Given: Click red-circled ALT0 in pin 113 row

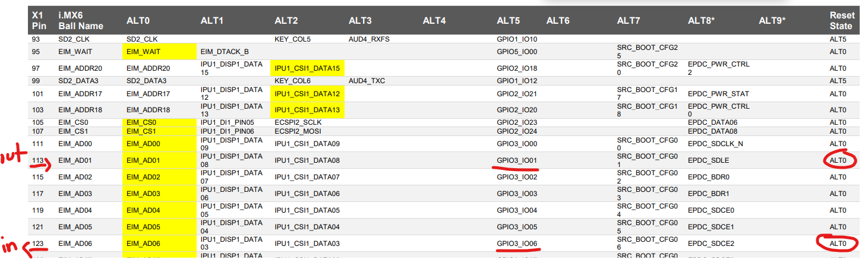Looking at the screenshot, I should click(x=838, y=160).
